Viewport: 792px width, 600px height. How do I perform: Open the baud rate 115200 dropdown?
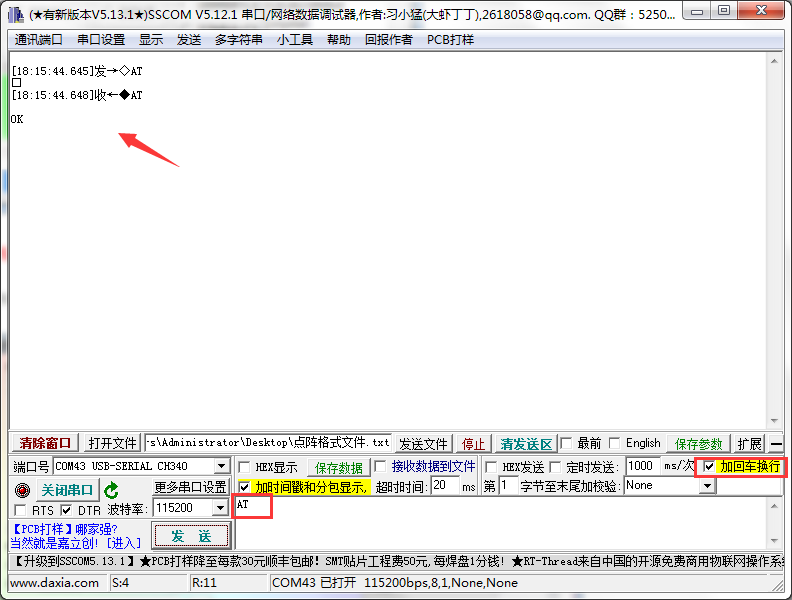pos(220,509)
